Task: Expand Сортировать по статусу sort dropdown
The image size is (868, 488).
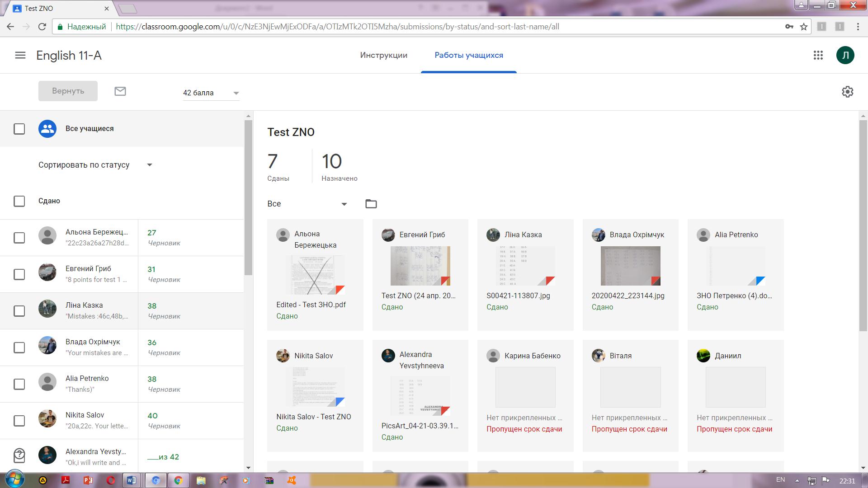Action: click(95, 165)
